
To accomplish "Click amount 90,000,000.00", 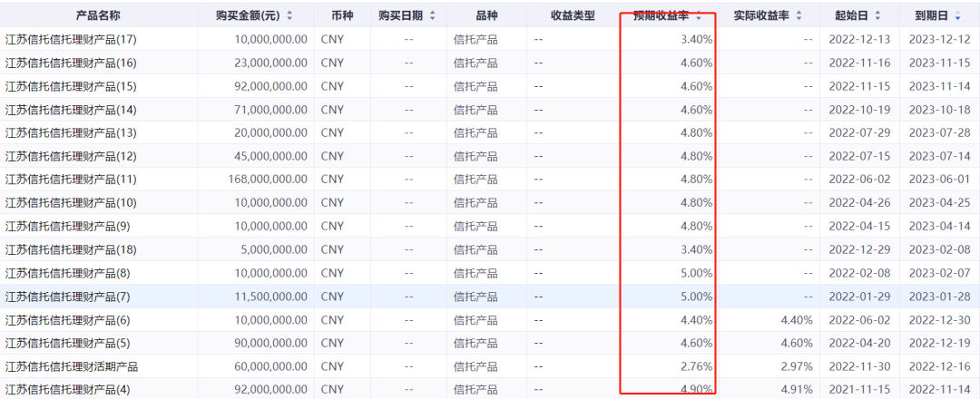I will pyautogui.click(x=271, y=343).
